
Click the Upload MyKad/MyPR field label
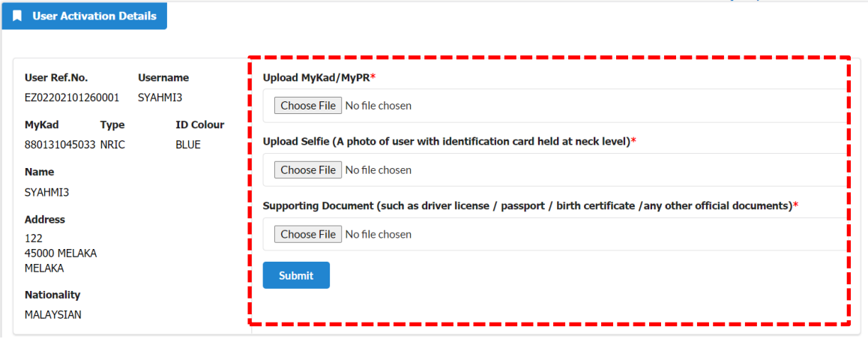tap(319, 77)
